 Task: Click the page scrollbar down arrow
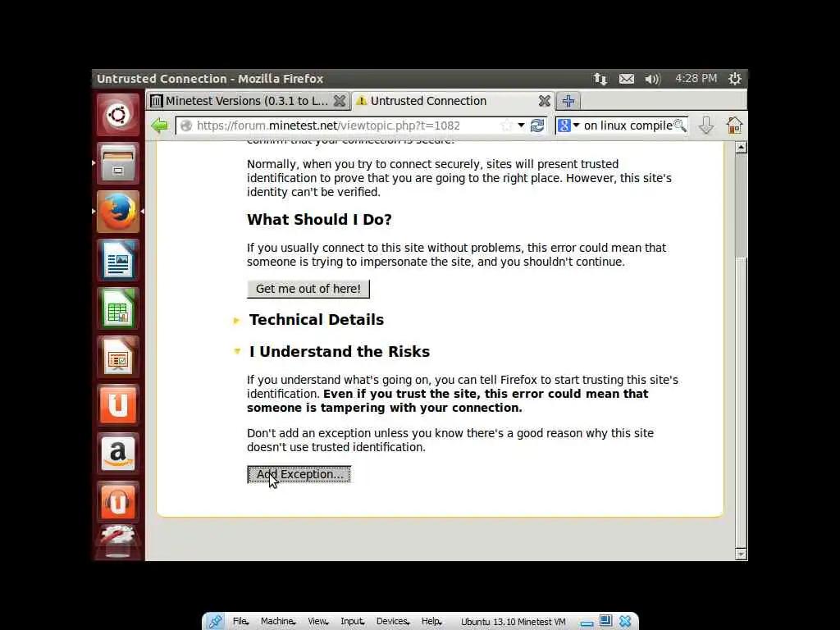pos(741,555)
